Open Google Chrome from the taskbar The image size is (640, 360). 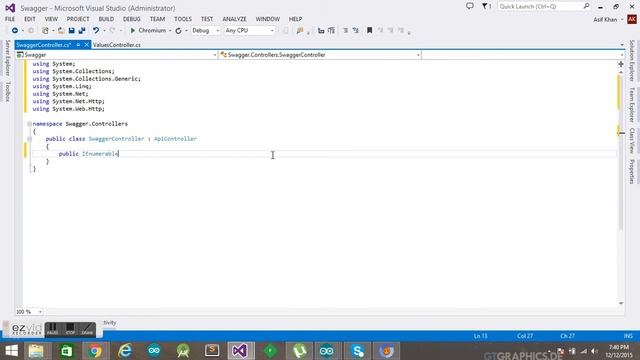[x=95, y=351]
